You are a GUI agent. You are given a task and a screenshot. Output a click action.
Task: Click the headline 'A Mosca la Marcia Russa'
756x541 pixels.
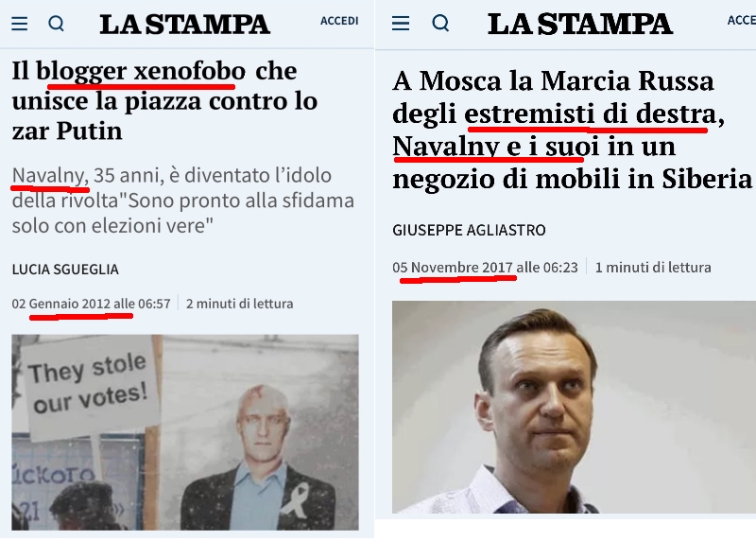pos(573,130)
